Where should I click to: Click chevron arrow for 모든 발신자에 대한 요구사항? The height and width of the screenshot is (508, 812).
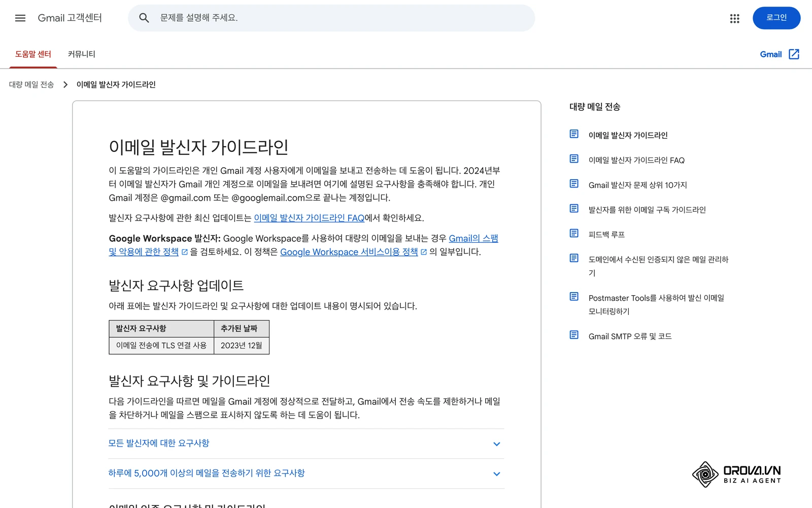coord(497,444)
